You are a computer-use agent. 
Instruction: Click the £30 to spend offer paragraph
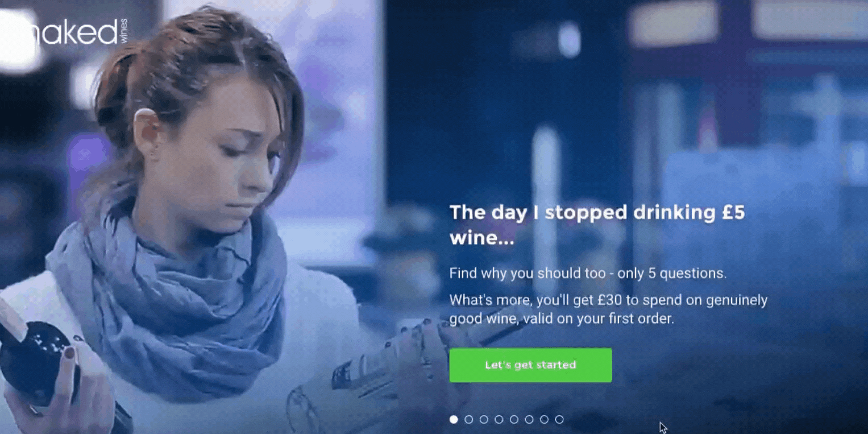pos(608,309)
